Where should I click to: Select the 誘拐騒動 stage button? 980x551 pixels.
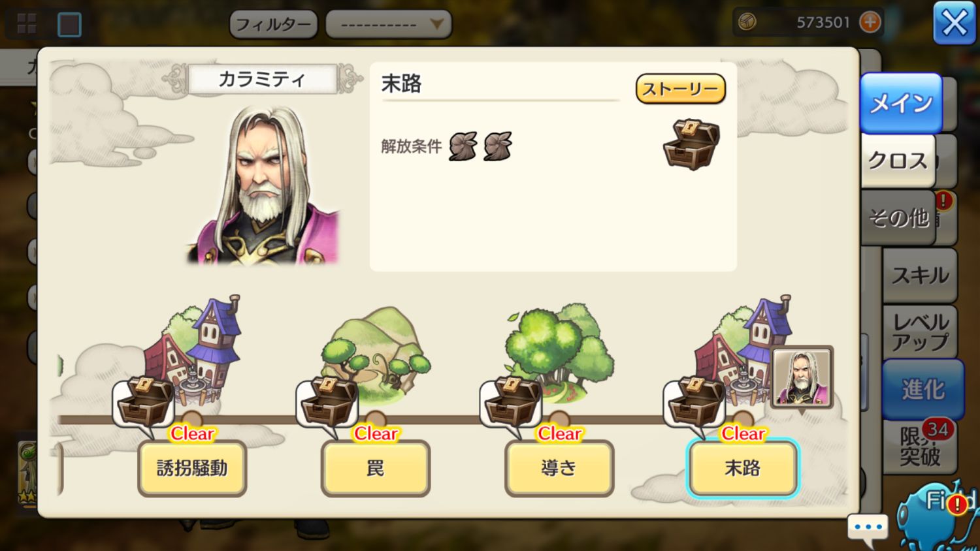(x=191, y=468)
